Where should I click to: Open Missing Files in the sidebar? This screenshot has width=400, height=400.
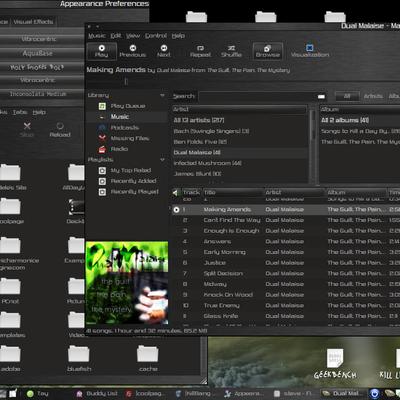(127, 138)
